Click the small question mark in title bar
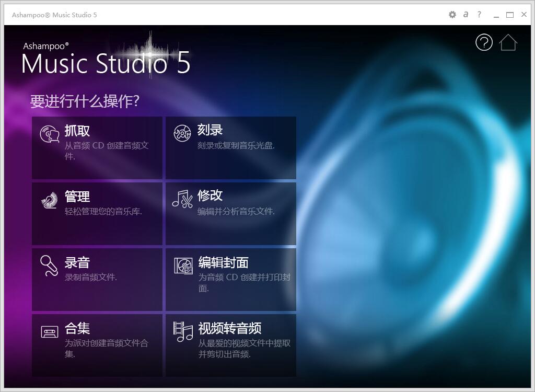Viewport: 535px width, 392px height. (480, 14)
